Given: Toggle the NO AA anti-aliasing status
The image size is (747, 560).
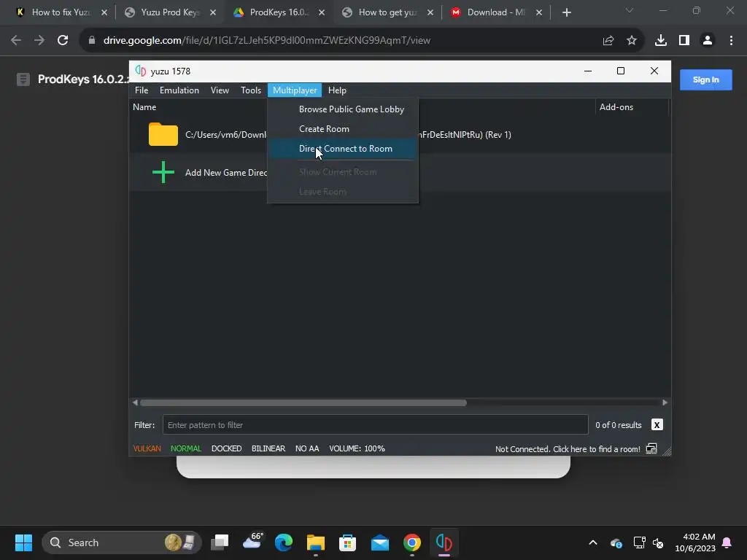Looking at the screenshot, I should 307,448.
